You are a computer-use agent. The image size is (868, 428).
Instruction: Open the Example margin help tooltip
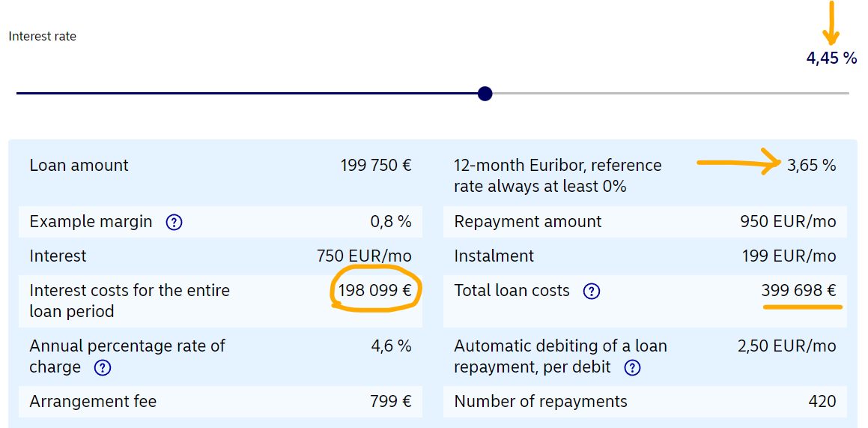(x=174, y=222)
